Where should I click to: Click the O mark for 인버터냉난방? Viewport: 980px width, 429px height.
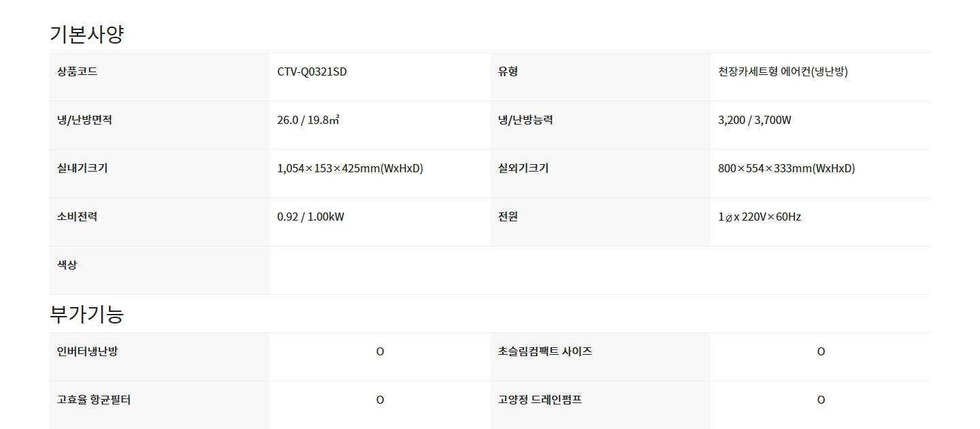[380, 351]
